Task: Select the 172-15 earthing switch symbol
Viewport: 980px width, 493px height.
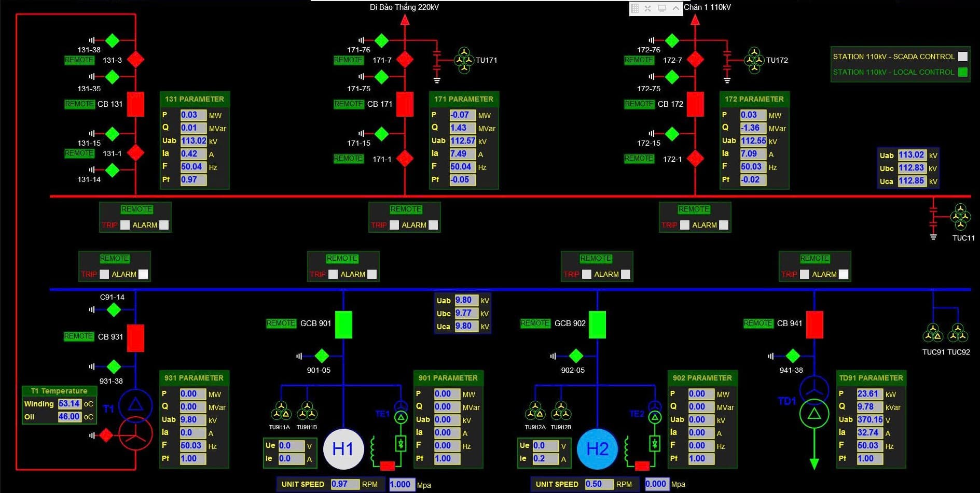Action: (x=672, y=134)
